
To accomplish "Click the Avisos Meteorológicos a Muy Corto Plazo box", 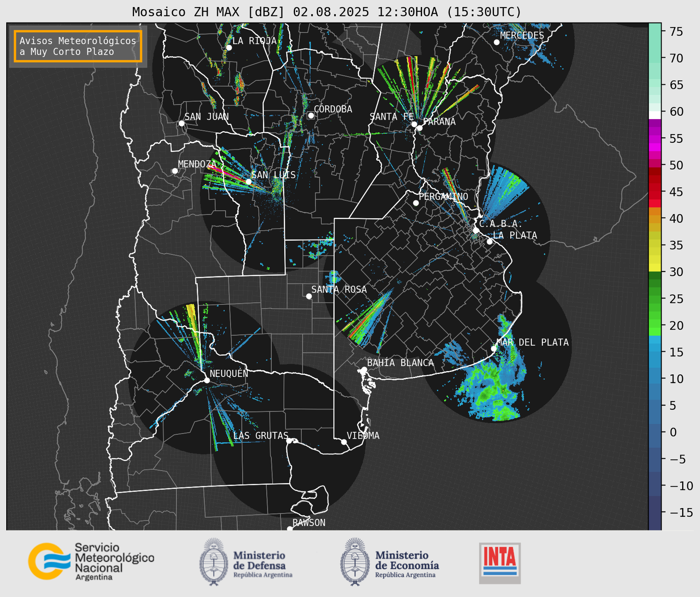I will pyautogui.click(x=78, y=46).
